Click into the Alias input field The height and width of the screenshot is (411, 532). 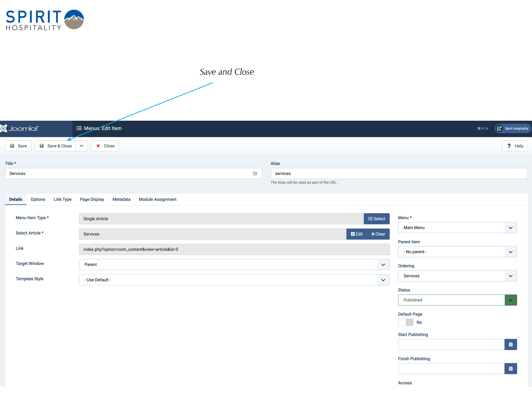pyautogui.click(x=399, y=174)
